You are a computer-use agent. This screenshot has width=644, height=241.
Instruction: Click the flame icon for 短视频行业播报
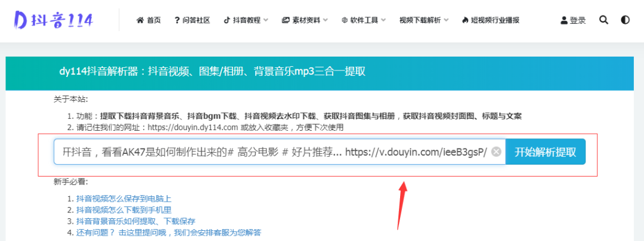click(465, 20)
